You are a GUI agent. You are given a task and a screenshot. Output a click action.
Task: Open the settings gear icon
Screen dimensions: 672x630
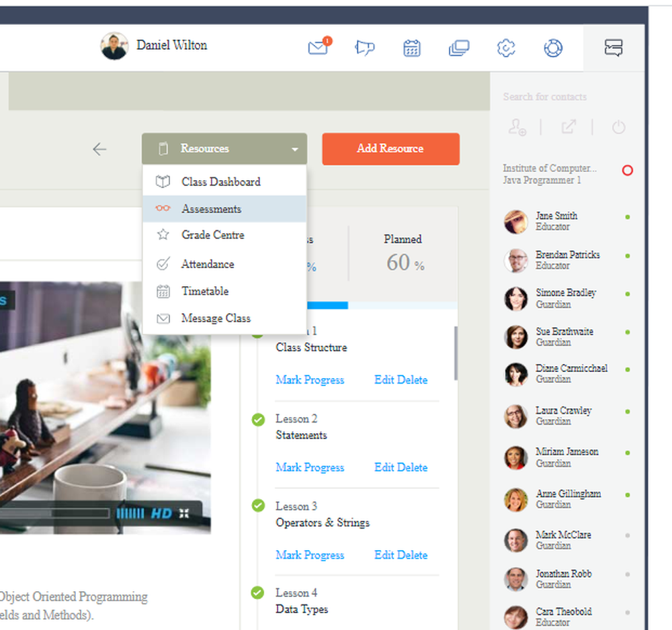point(506,48)
